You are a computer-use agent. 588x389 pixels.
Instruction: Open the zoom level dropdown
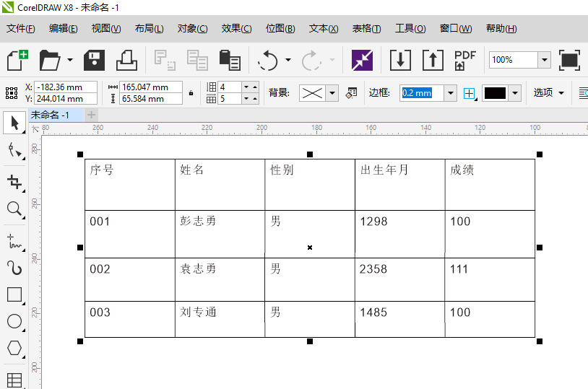(x=544, y=60)
